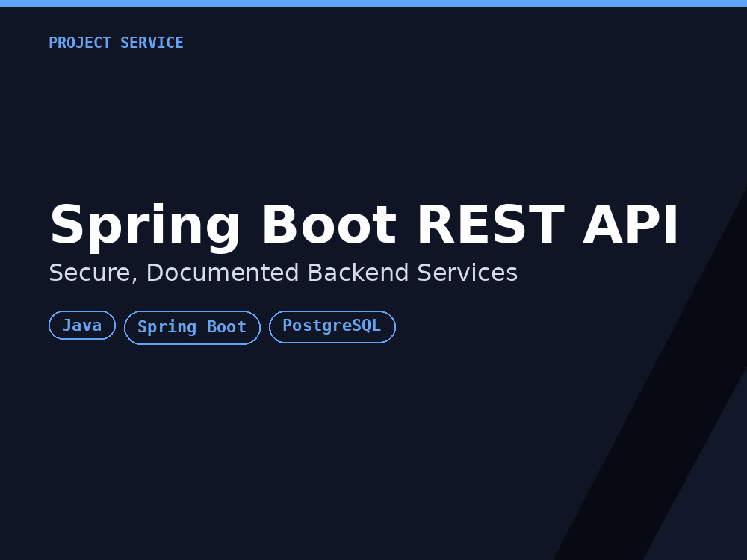Select the Spring Boot tag pill

(192, 327)
